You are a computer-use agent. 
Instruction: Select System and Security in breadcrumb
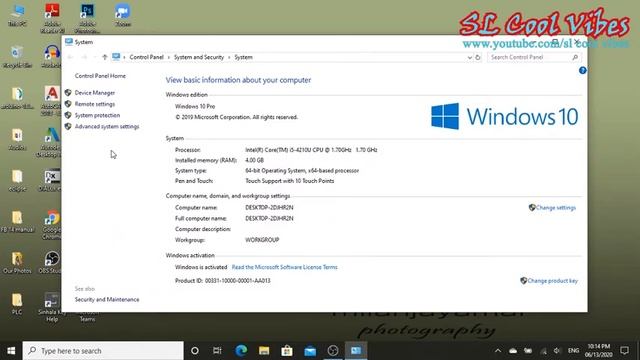pos(199,57)
